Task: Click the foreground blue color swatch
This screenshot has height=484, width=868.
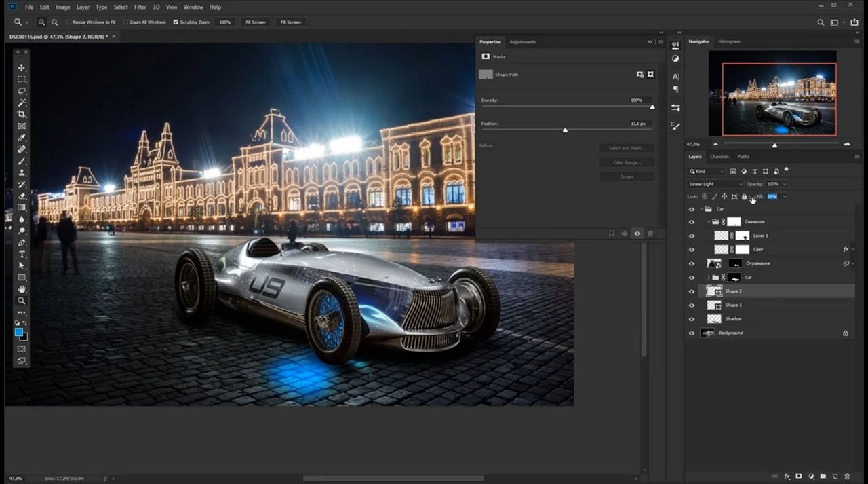Action: pos(19,332)
